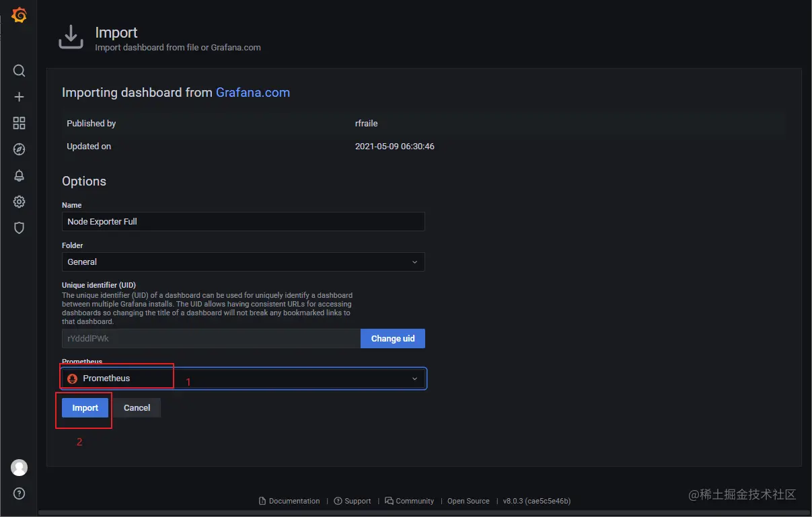812x517 pixels.
Task: Open the Open Source footer link
Action: click(x=468, y=501)
